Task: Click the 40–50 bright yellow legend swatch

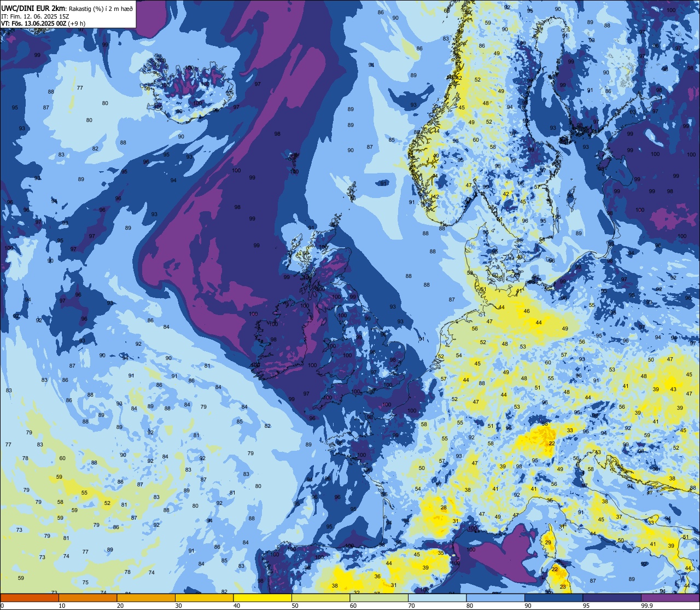Action: pyautogui.click(x=262, y=598)
